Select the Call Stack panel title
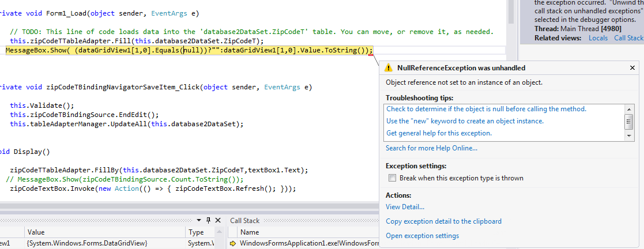Image resolution: width=644 pixels, height=249 pixels. point(245,220)
